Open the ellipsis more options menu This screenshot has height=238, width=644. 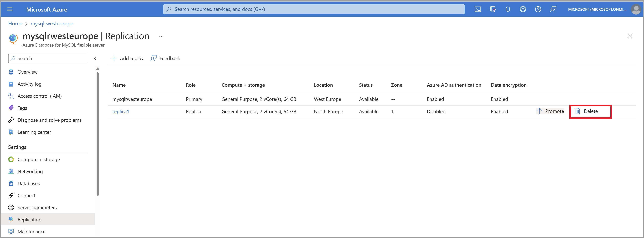tap(162, 36)
